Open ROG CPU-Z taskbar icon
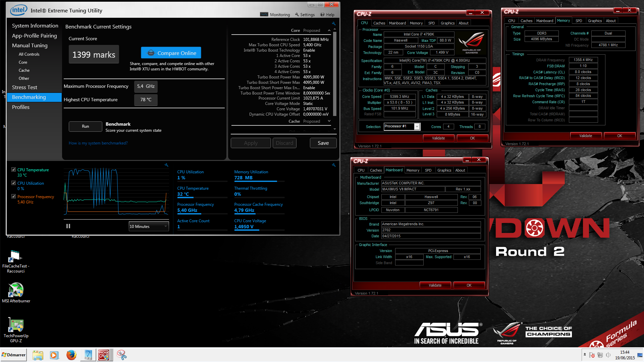This screenshot has height=362, width=644. (x=104, y=355)
